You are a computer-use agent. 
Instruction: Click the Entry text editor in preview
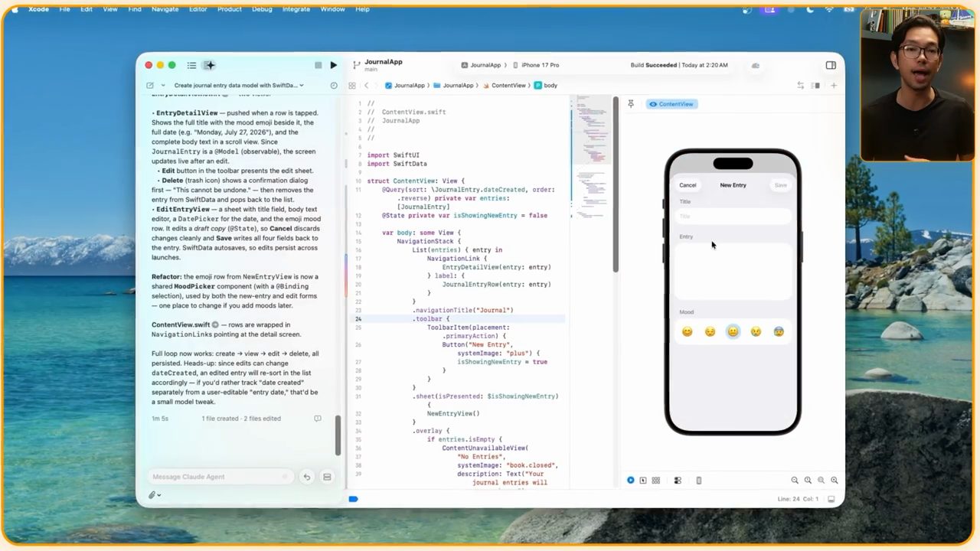733,272
